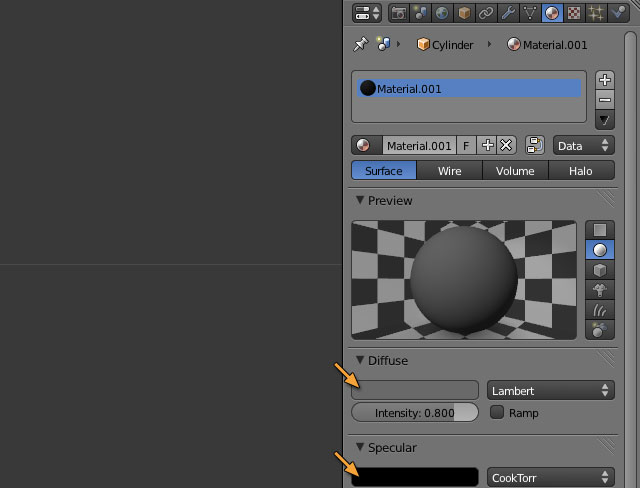
Task: Open the Render properties camera tab
Action: coord(399,13)
